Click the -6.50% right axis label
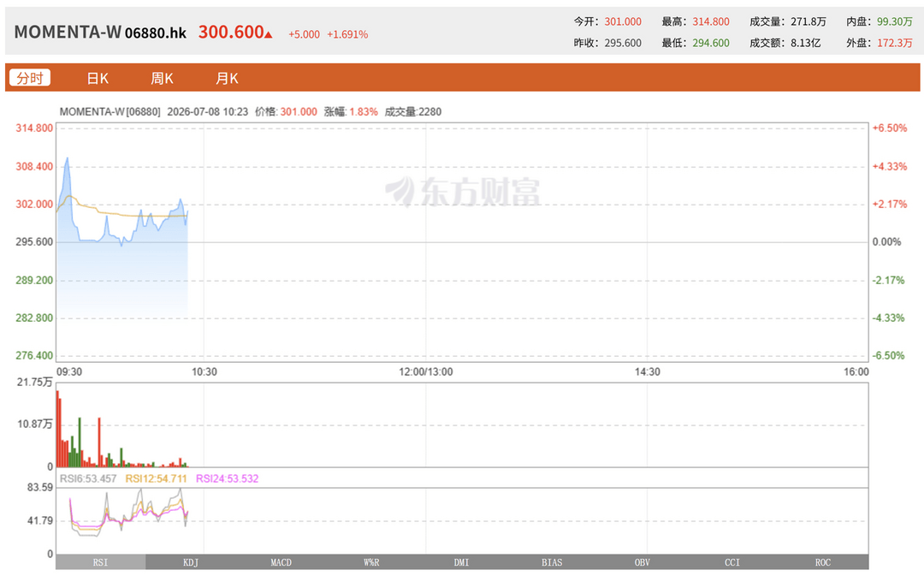The height and width of the screenshot is (576, 924). [x=889, y=355]
